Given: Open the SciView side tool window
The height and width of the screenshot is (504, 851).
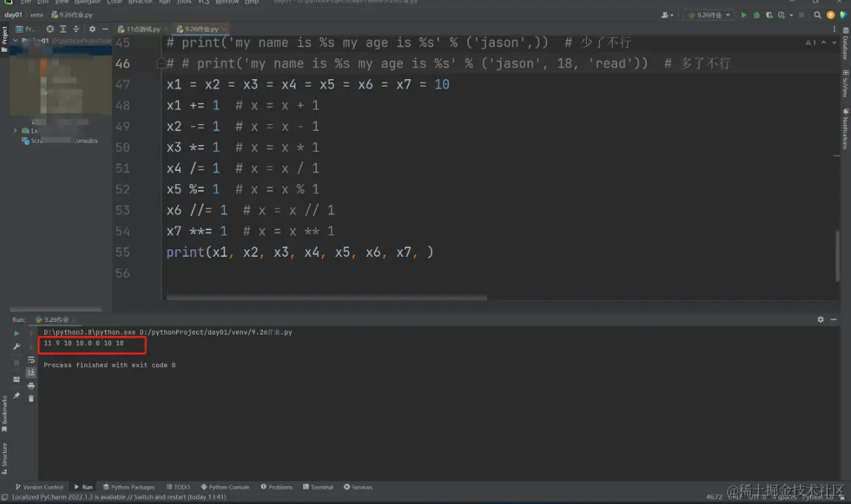Looking at the screenshot, I should pos(846,84).
